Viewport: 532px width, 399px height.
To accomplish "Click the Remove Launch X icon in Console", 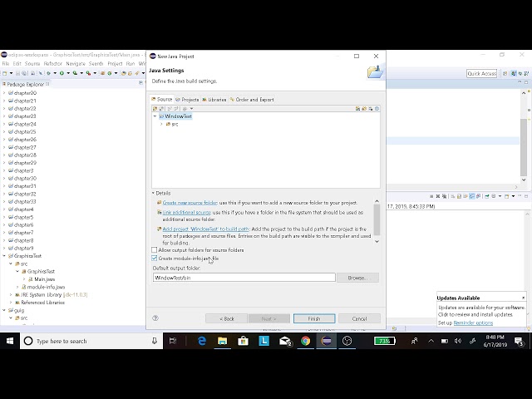I will [438, 196].
